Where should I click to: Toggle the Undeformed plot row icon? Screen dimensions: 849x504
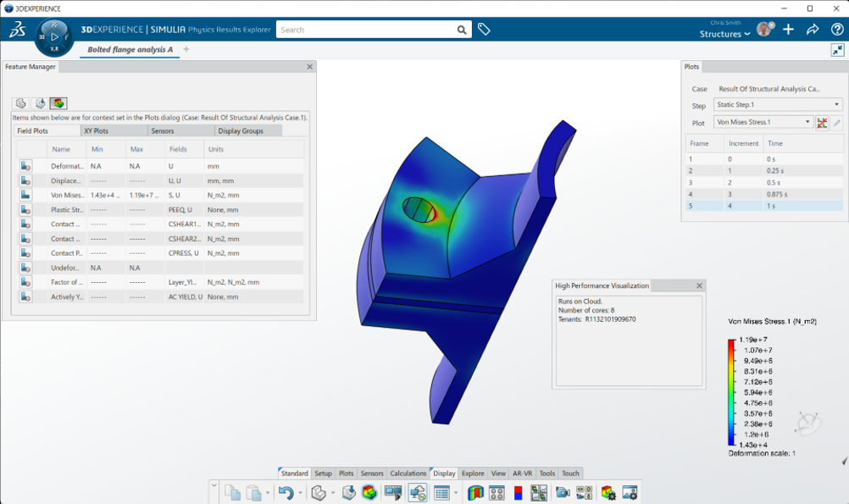25,268
